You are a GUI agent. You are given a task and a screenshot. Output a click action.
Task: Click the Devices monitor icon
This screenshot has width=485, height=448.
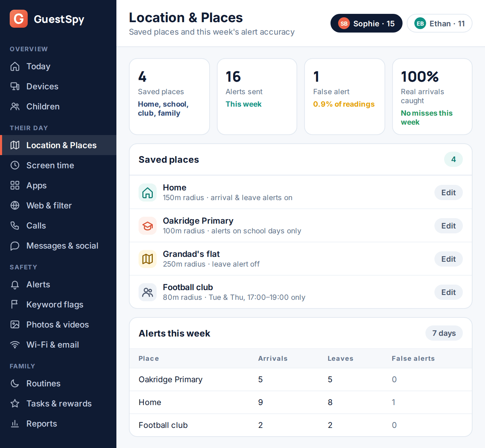(15, 87)
